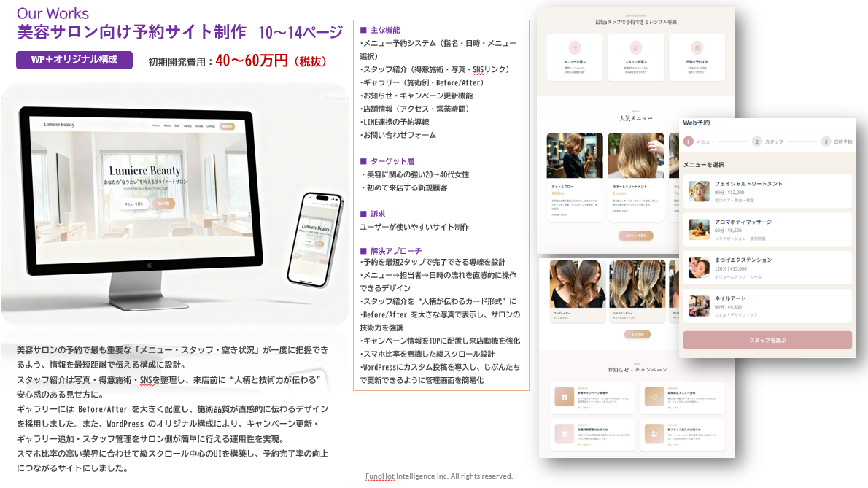Click the Apple logo on the monitor stand
The width and height of the screenshot is (868, 488).
148,265
